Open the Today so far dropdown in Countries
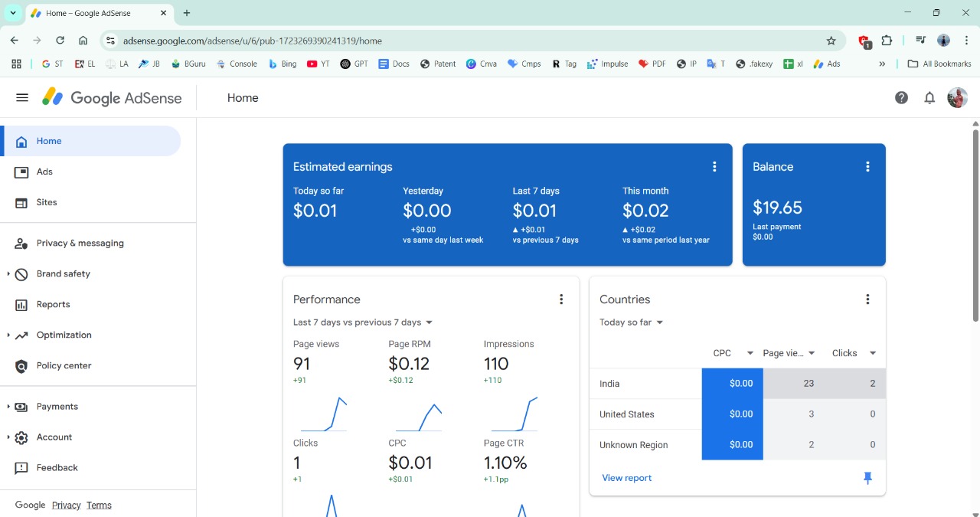 [632, 322]
